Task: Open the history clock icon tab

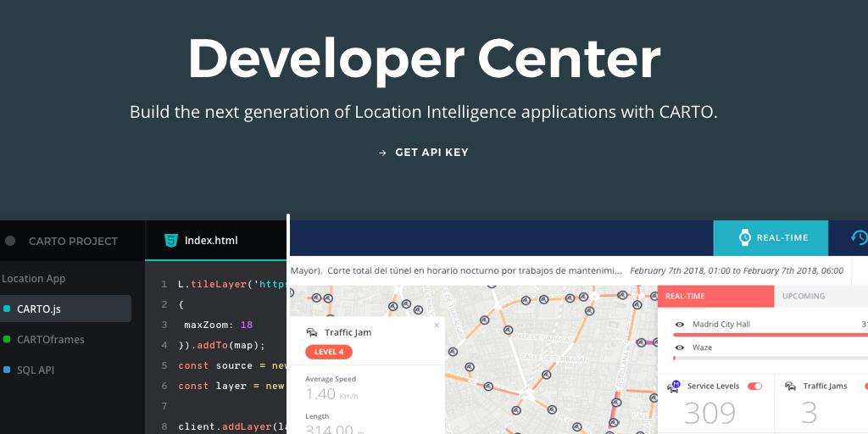Action: point(860,237)
